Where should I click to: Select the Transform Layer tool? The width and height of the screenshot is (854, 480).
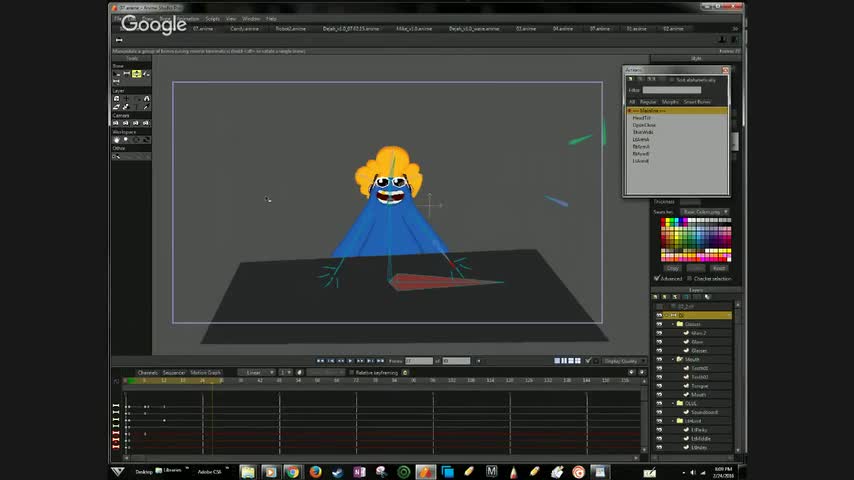[x=116, y=99]
